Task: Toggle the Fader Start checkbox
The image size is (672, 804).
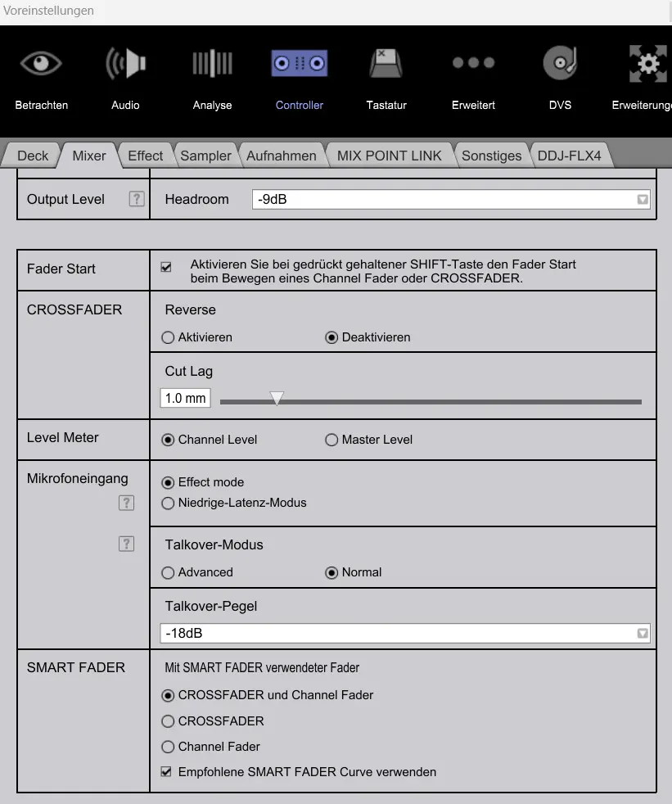Action: click(x=166, y=267)
